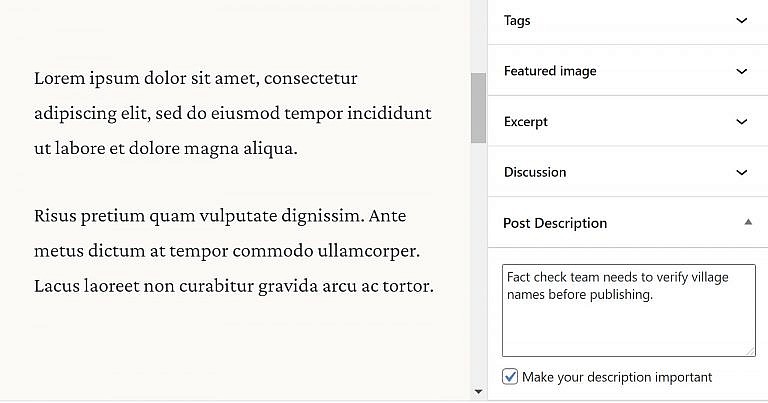Expand the Tags panel chevron

(x=741, y=20)
